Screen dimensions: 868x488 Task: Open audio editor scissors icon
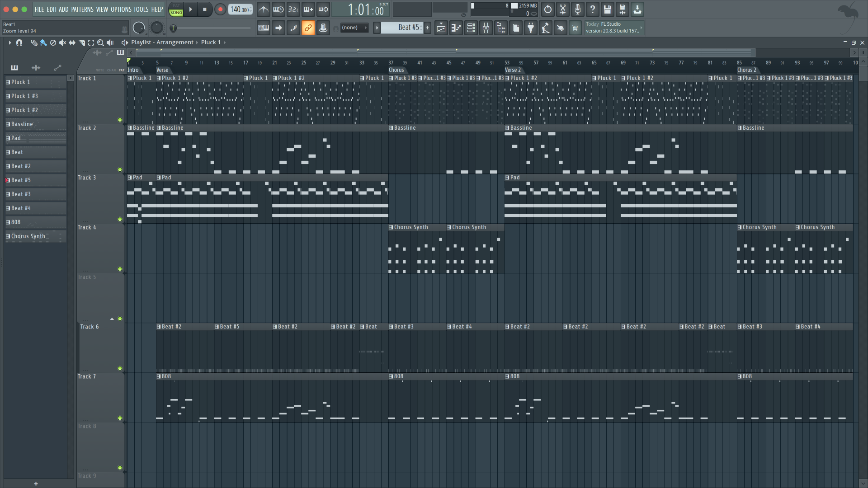coord(563,9)
